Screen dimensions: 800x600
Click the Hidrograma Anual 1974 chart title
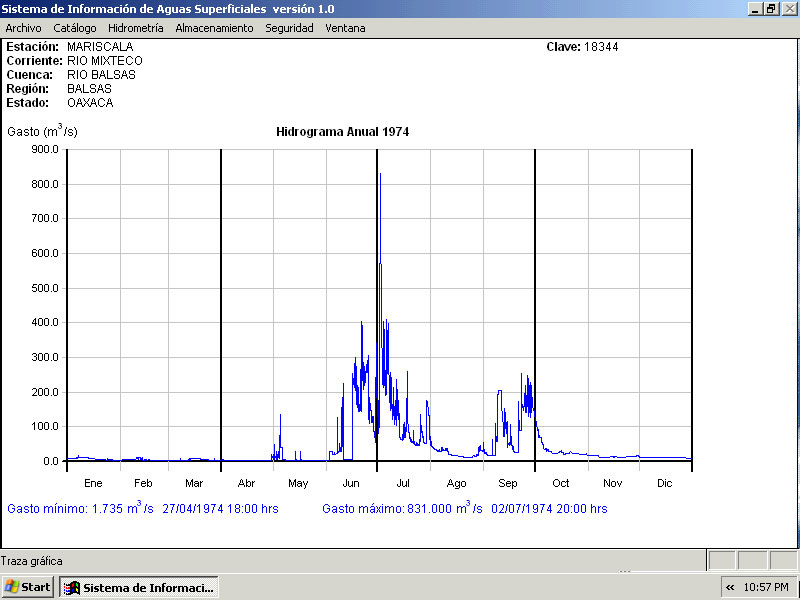pos(342,131)
